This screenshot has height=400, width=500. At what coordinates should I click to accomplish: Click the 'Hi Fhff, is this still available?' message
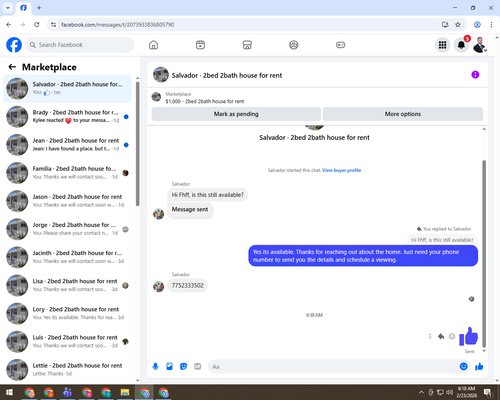point(208,195)
